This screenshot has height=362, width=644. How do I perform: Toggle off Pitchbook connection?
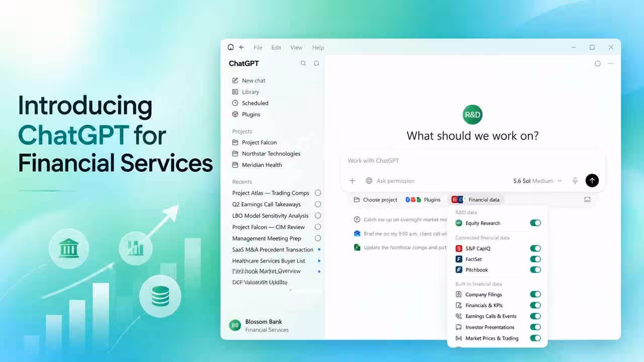tap(535, 270)
